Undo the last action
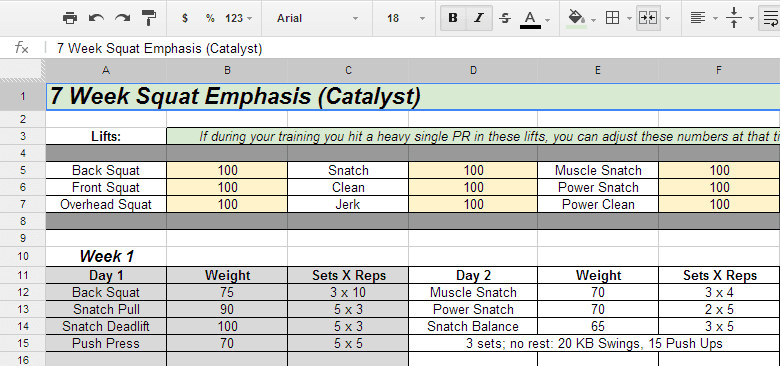 96,18
